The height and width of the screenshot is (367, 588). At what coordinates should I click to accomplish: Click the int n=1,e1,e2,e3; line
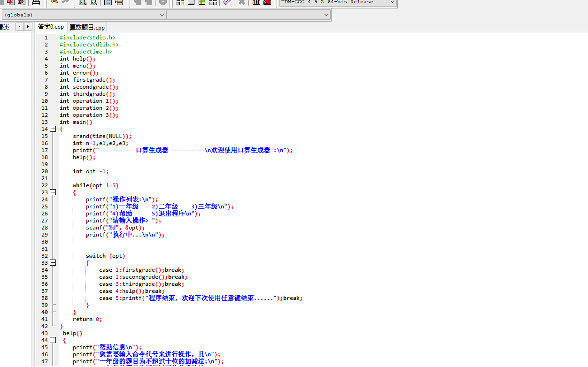pyautogui.click(x=101, y=143)
